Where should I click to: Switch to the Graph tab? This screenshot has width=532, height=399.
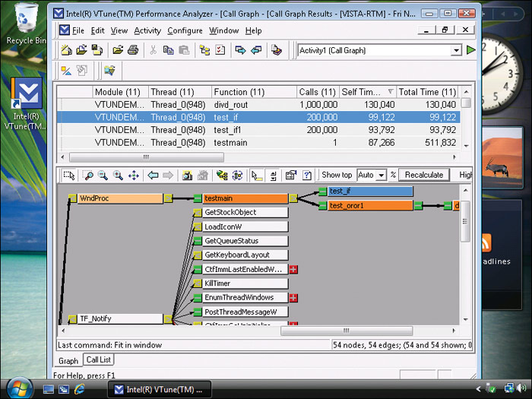tap(68, 361)
